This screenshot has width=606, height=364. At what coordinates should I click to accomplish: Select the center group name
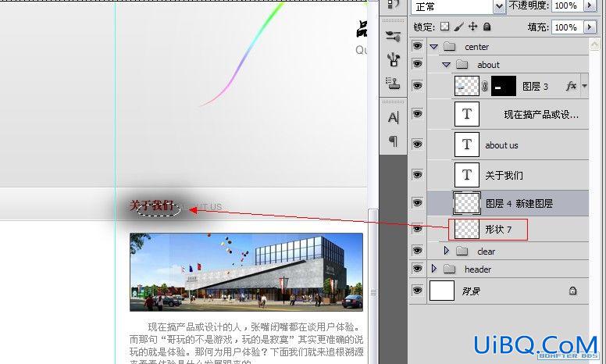click(x=476, y=47)
